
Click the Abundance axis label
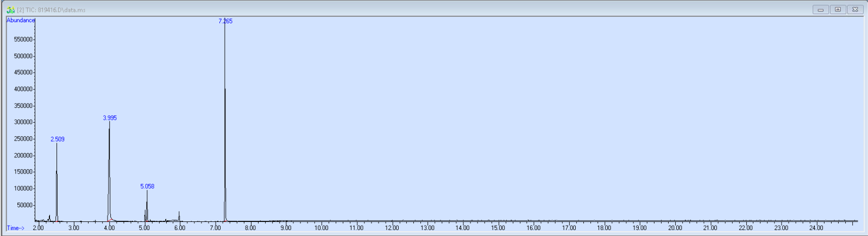pyautogui.click(x=21, y=20)
